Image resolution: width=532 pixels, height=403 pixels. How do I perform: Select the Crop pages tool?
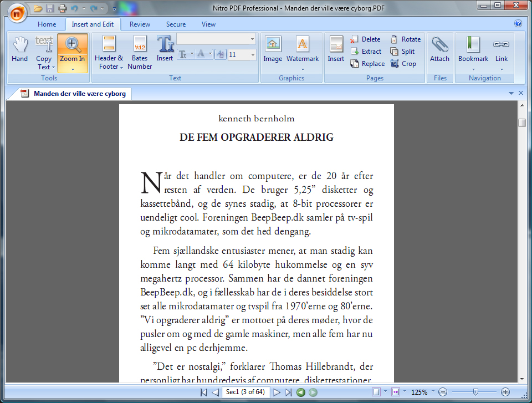coord(403,64)
